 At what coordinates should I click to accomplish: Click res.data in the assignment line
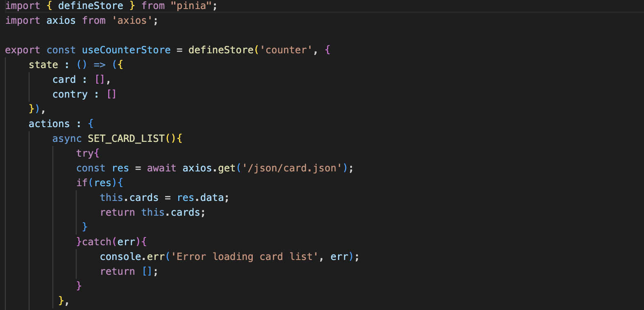click(x=200, y=198)
